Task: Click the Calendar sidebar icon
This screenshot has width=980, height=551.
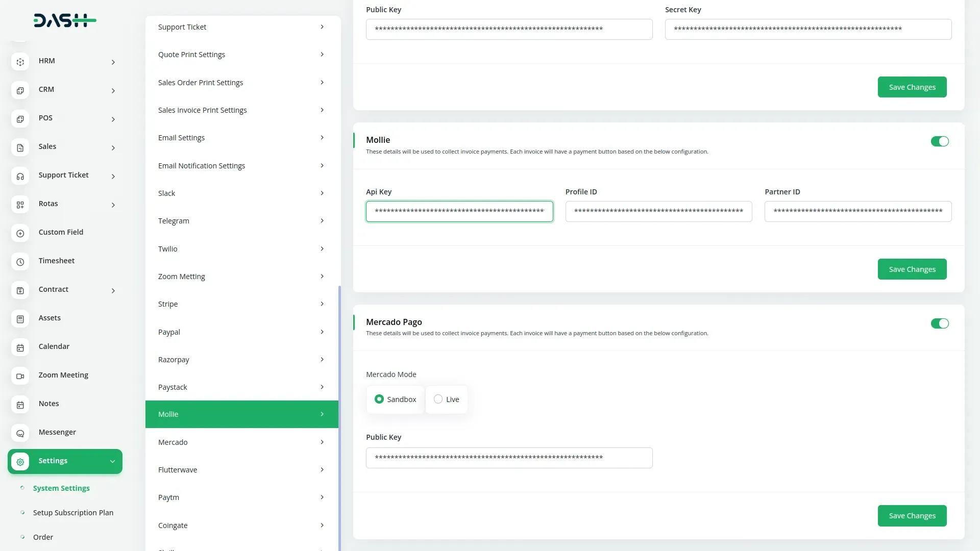Action: [x=20, y=347]
